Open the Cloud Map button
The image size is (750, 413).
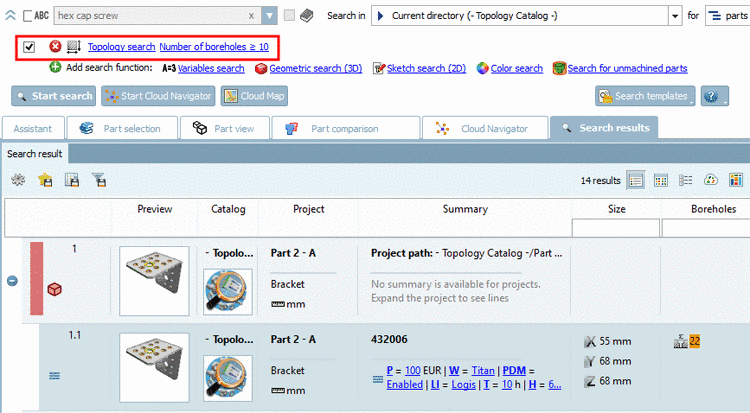(254, 96)
